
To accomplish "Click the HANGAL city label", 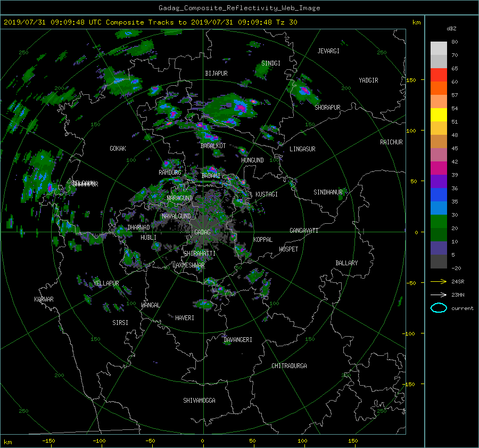I will tap(150, 305).
